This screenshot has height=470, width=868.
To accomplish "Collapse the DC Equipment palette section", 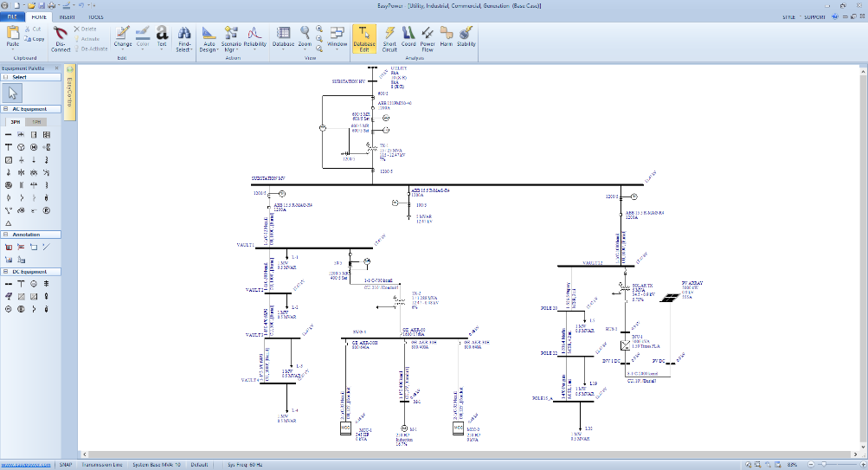I will coord(5,272).
